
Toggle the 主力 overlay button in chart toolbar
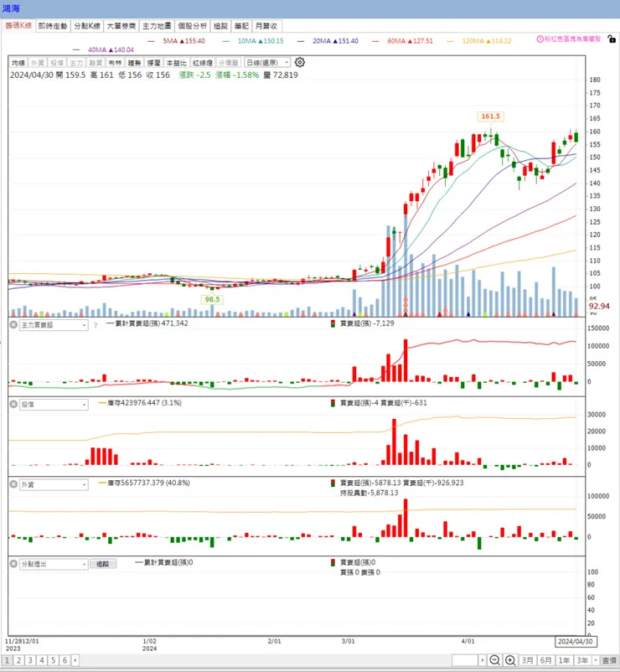pyautogui.click(x=76, y=63)
